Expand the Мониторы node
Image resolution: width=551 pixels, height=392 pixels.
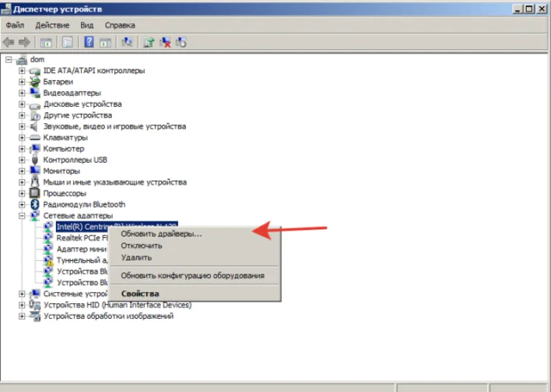(22, 171)
